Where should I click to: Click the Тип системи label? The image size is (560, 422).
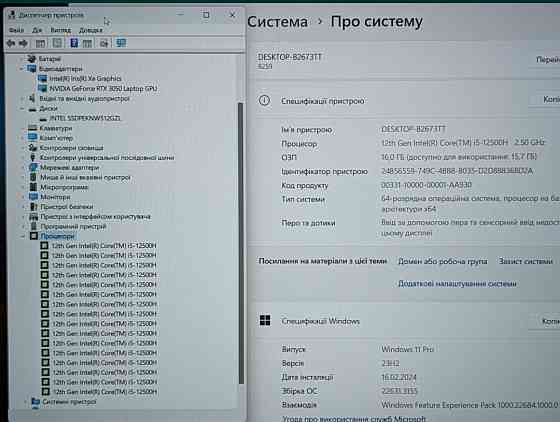303,199
